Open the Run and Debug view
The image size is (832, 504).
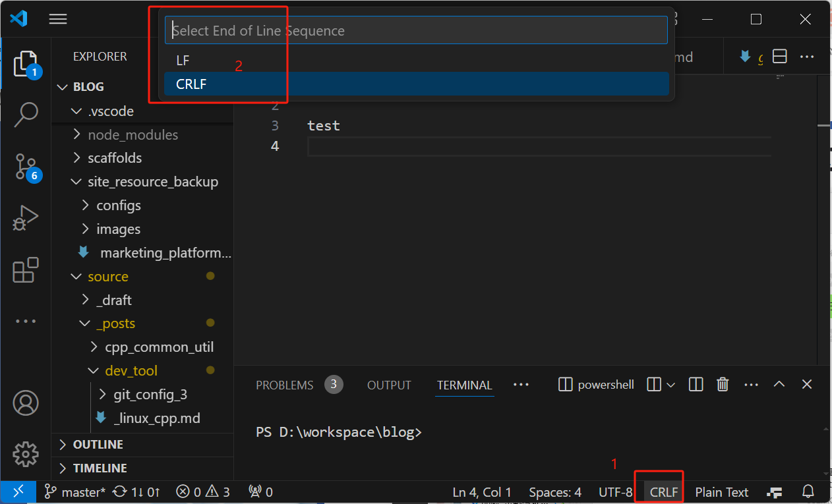pos(26,218)
